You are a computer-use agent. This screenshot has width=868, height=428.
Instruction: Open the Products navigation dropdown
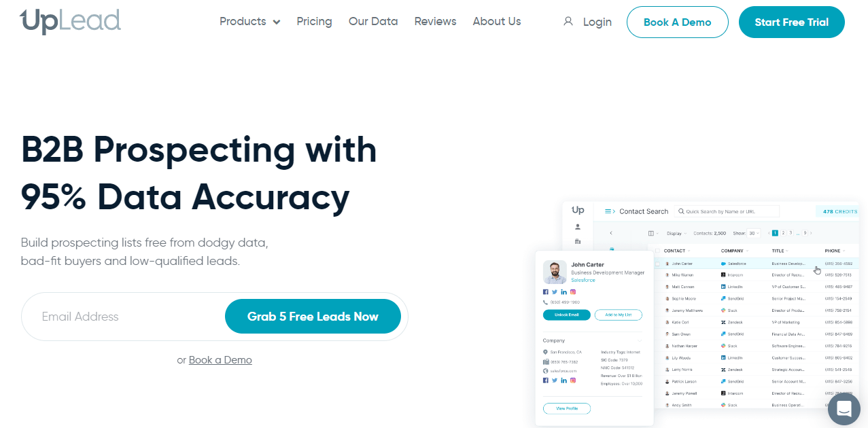point(249,21)
